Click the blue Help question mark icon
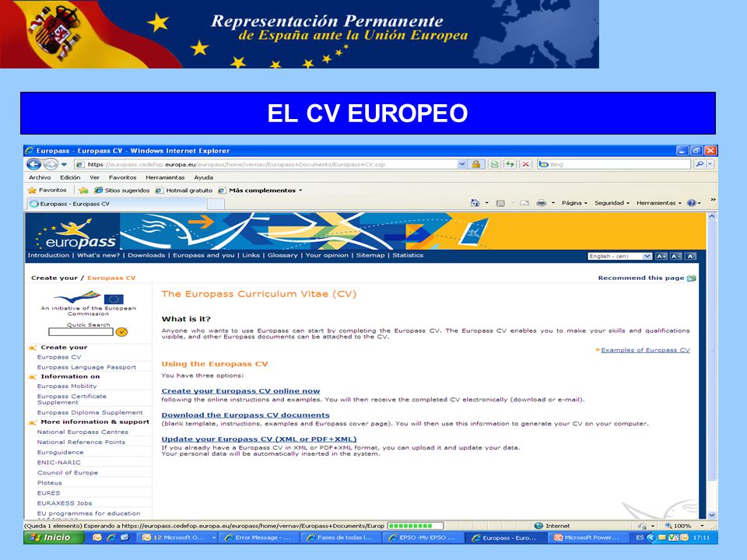This screenshot has height=560, width=747. point(691,203)
